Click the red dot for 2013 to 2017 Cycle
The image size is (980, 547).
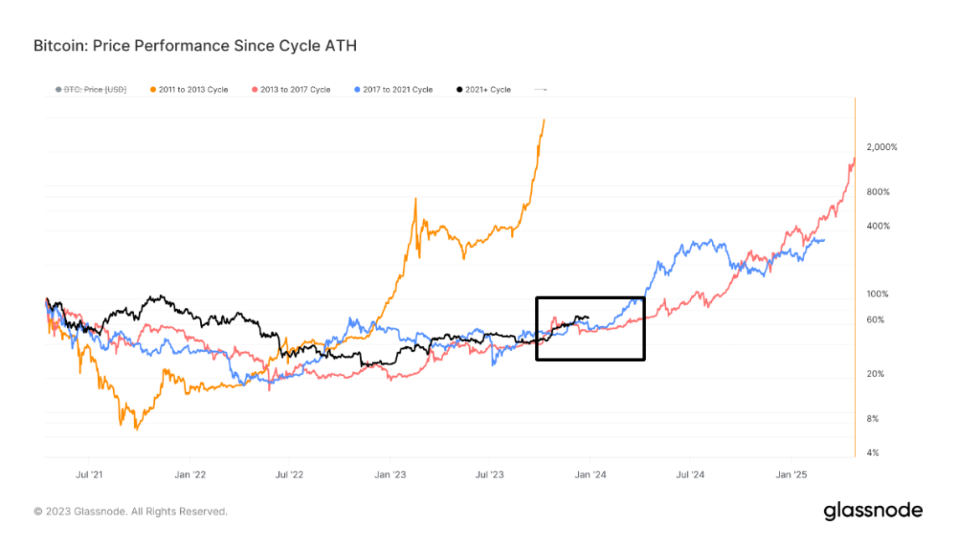(255, 90)
